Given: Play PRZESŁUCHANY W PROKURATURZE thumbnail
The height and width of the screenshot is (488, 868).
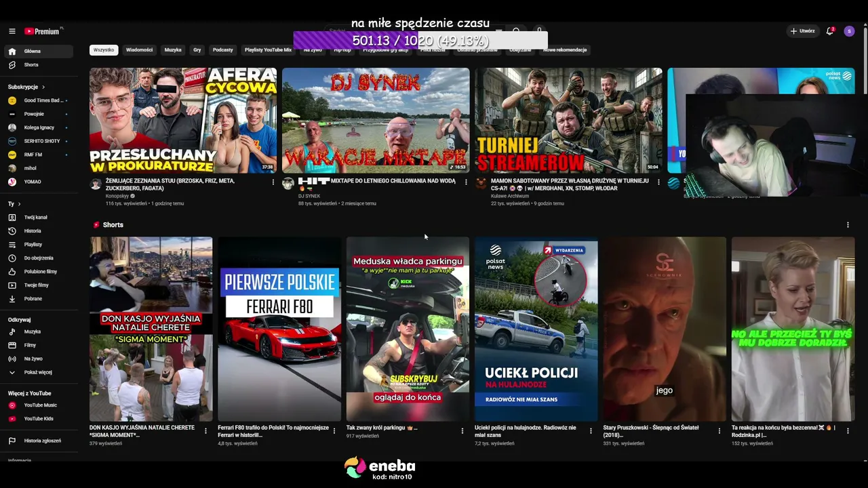Looking at the screenshot, I should 183,121.
